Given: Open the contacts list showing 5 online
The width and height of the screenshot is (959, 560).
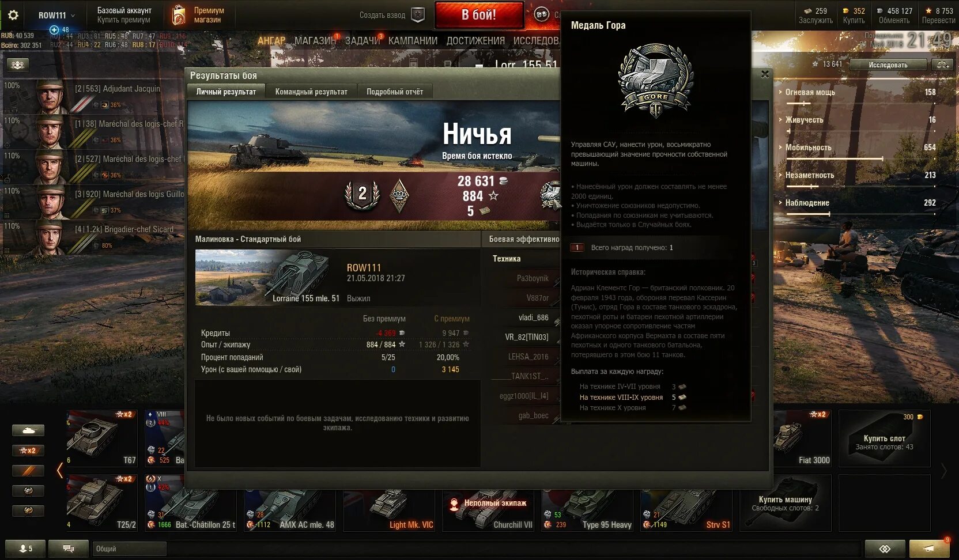Looking at the screenshot, I should 25,548.
